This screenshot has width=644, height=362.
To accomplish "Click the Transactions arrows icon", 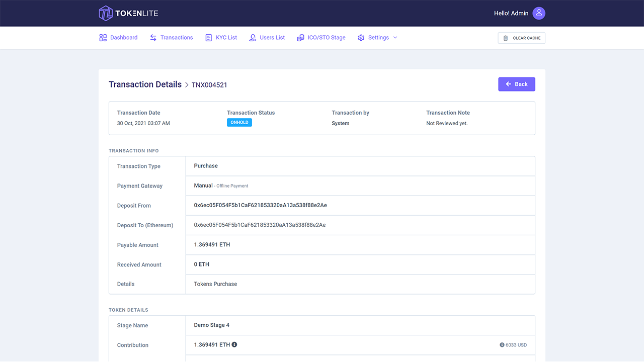I will (x=154, y=37).
